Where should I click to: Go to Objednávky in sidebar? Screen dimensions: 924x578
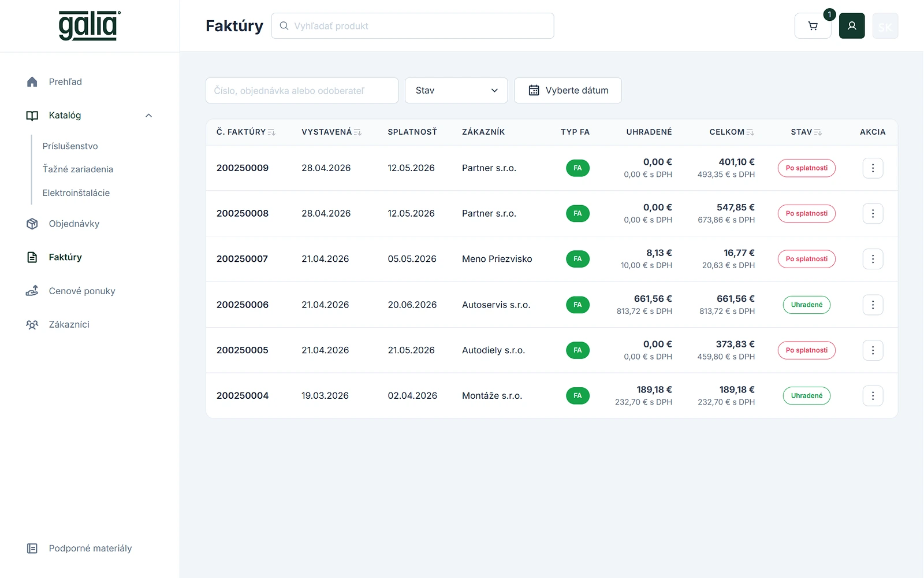pyautogui.click(x=74, y=224)
